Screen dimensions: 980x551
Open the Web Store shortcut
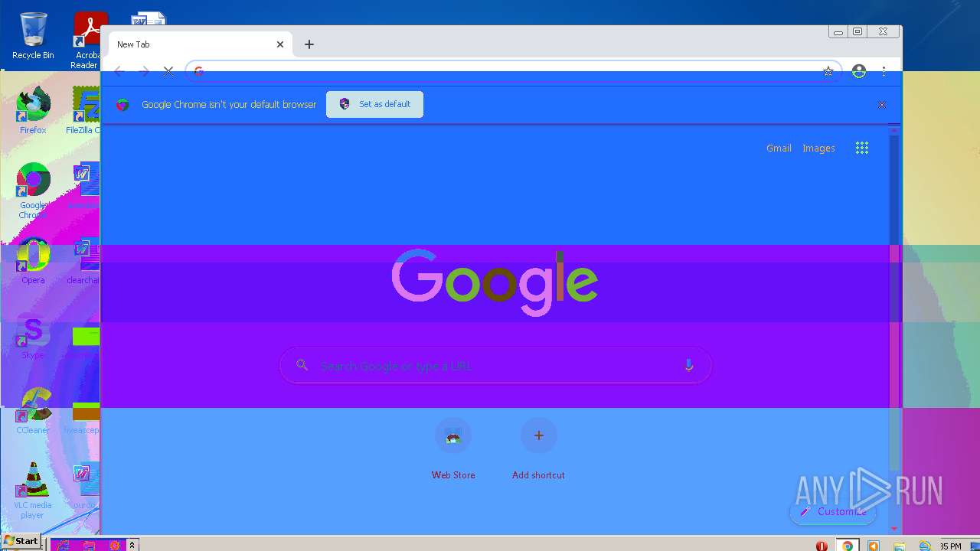[x=453, y=450]
